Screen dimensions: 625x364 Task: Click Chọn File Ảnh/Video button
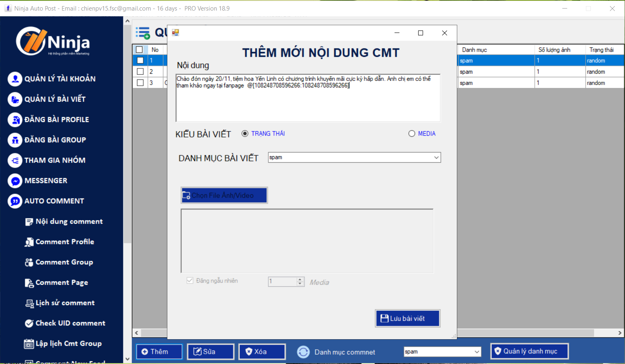[x=224, y=195]
